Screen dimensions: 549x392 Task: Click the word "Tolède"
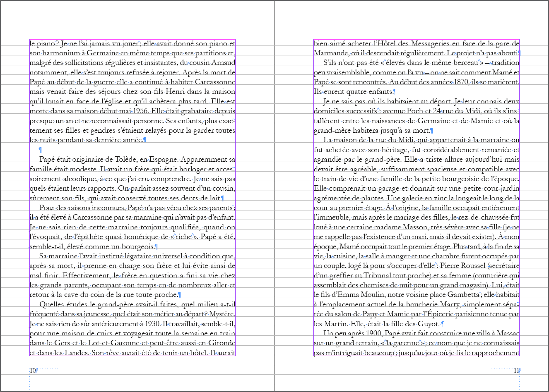tap(125, 159)
